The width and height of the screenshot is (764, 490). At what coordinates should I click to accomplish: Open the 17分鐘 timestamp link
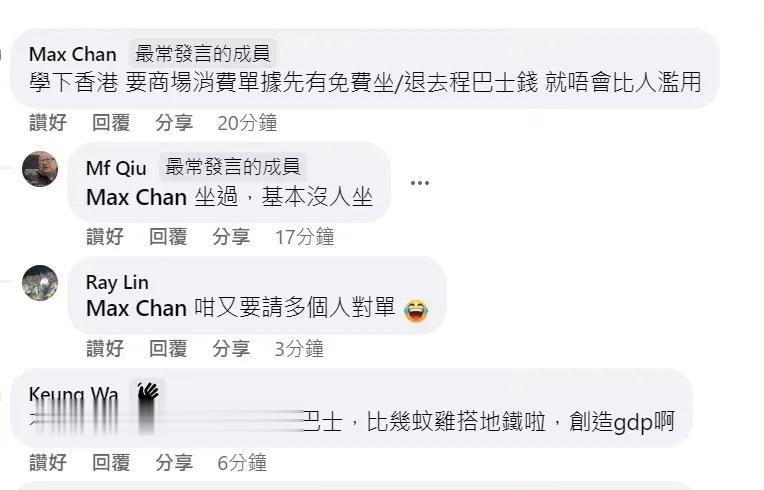pyautogui.click(x=305, y=237)
